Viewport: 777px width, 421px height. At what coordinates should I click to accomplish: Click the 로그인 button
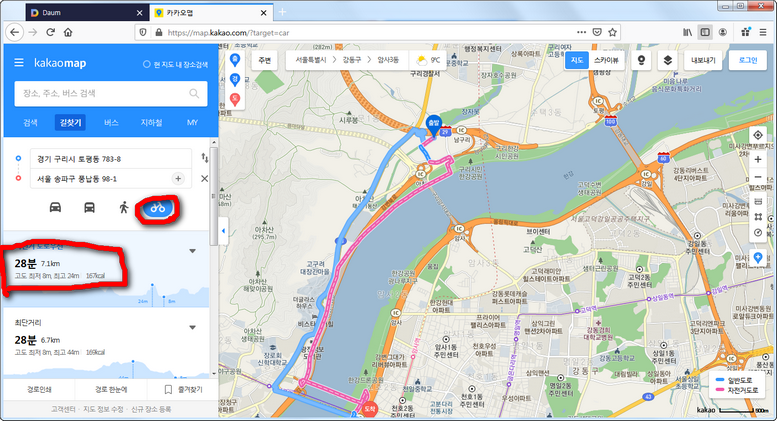click(x=748, y=60)
